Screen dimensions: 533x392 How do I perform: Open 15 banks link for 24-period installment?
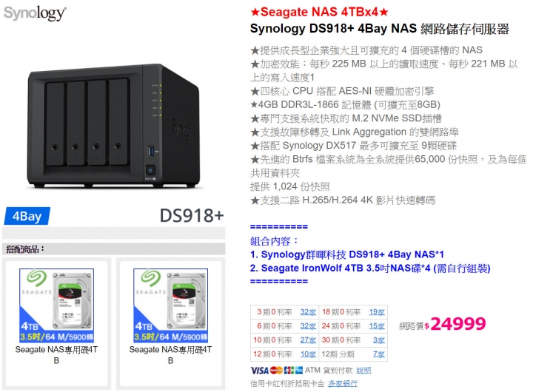(x=377, y=326)
